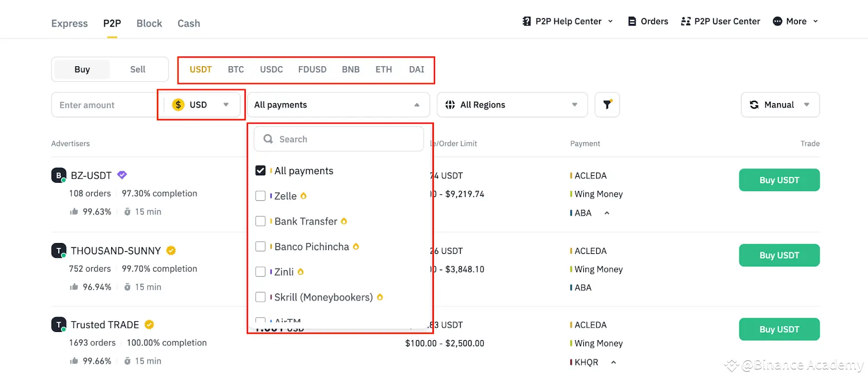Select the USDT crypto tab
This screenshot has width=868, height=377.
[201, 69]
